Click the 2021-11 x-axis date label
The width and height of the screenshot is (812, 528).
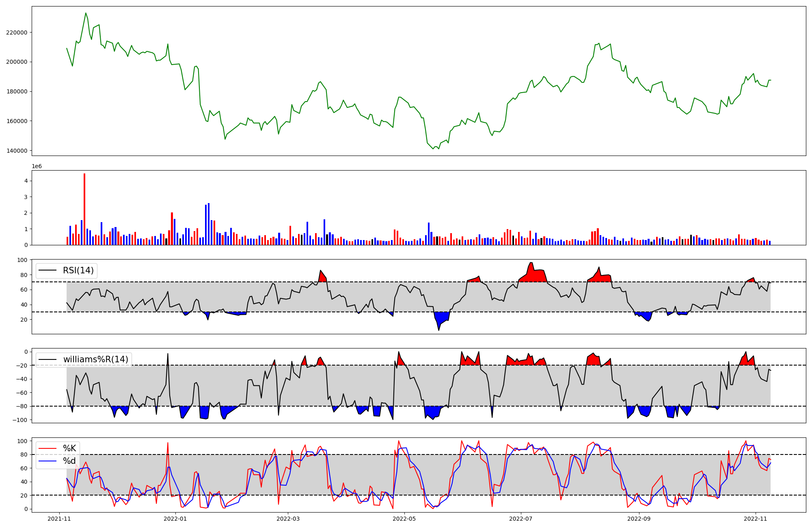coord(59,519)
